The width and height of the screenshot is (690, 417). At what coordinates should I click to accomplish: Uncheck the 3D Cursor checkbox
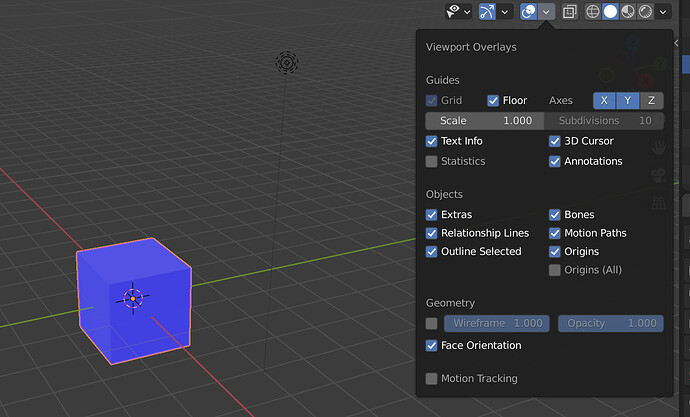coord(554,141)
